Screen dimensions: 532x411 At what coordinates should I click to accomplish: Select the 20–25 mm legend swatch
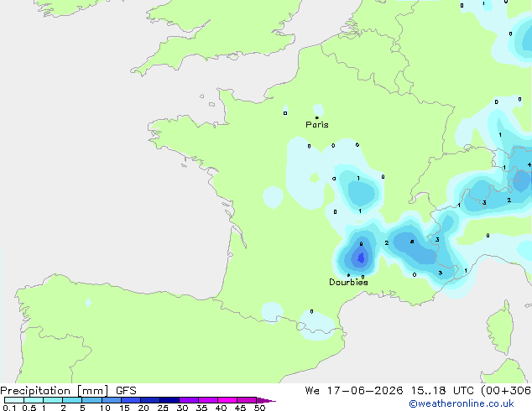[149, 400]
